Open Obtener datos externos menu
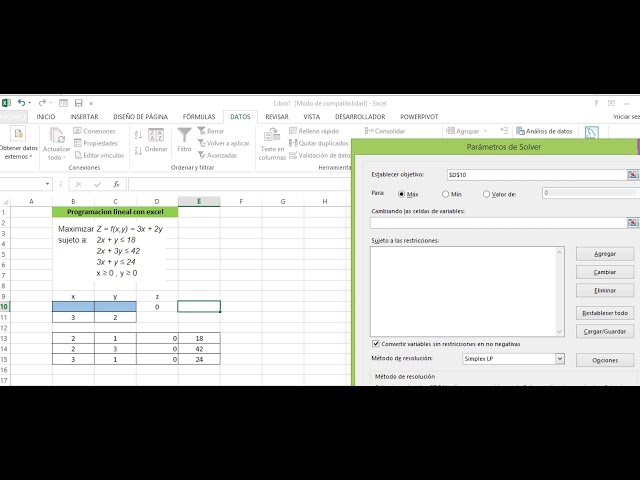Image resolution: width=640 pixels, height=480 pixels. pos(18,143)
